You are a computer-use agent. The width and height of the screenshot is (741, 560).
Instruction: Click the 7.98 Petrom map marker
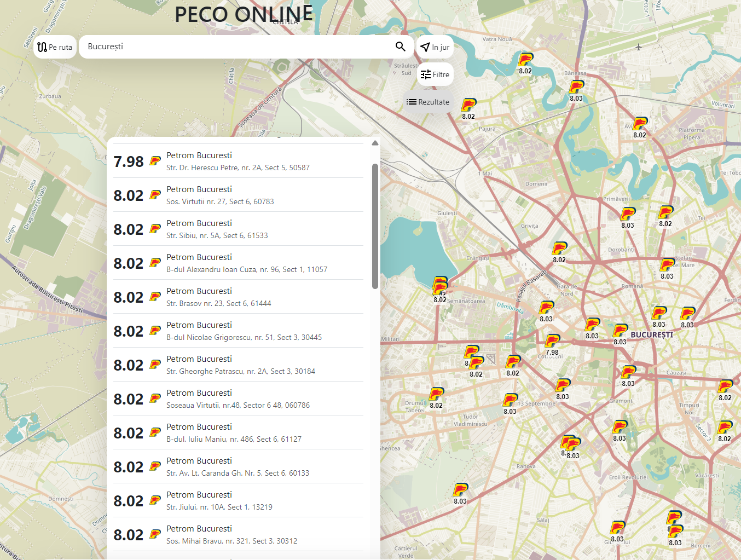pos(552,343)
